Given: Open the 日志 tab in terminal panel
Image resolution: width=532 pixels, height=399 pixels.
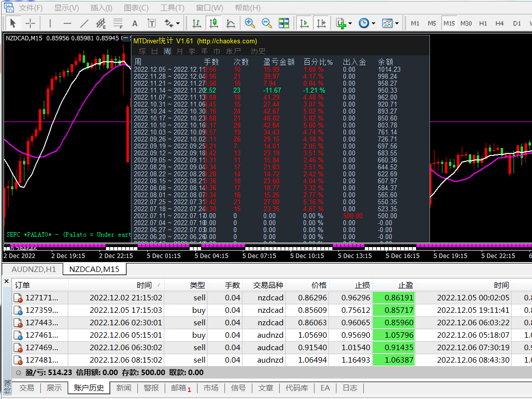Looking at the screenshot, I should [350, 388].
